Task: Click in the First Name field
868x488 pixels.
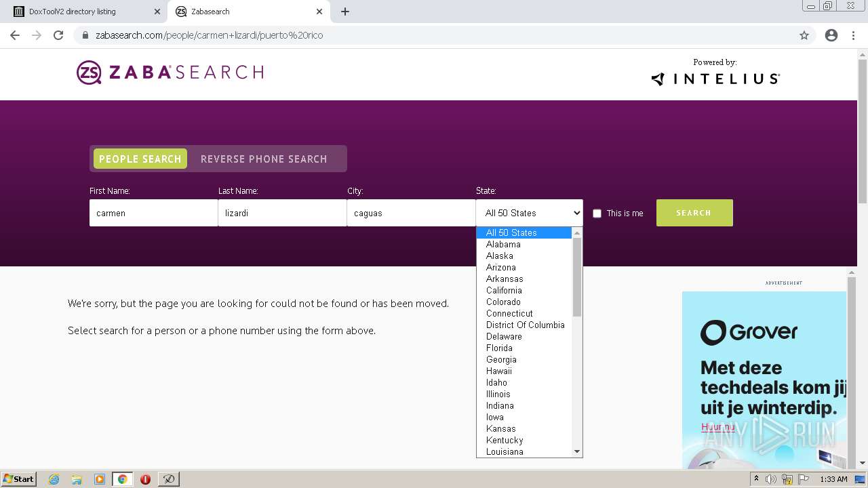Action: 153,213
